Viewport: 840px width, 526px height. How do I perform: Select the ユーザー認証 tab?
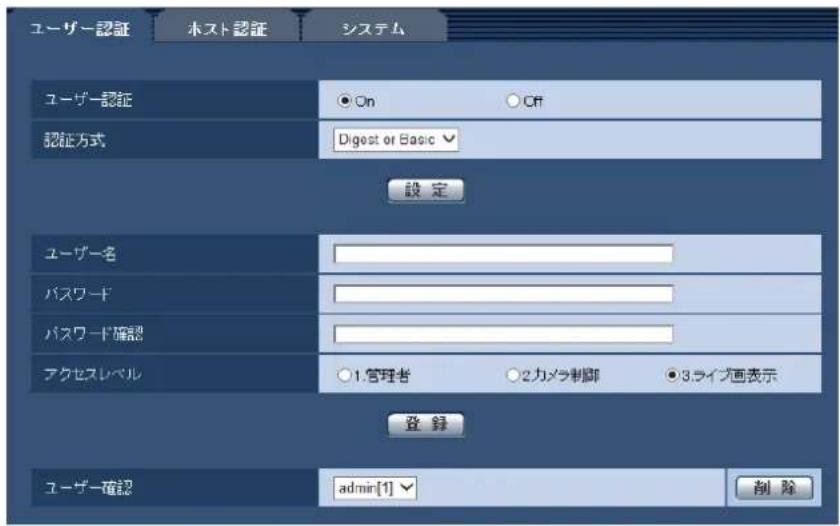point(79,27)
